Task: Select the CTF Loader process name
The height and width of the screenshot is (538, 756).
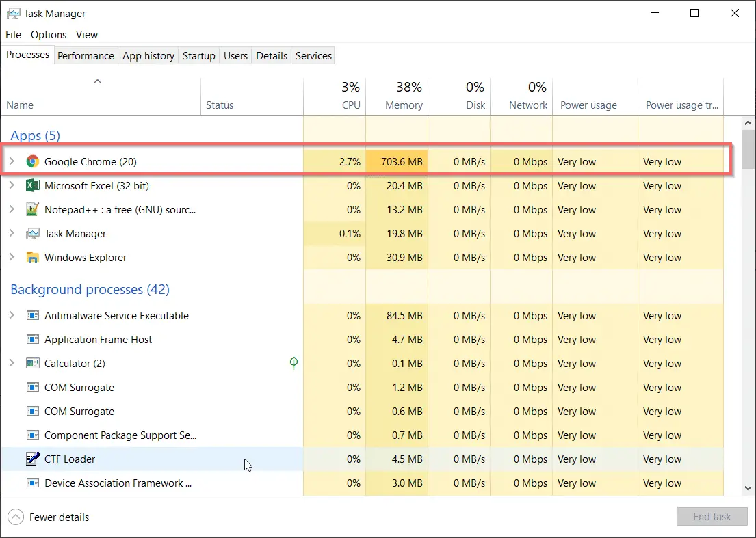Action: (x=69, y=459)
